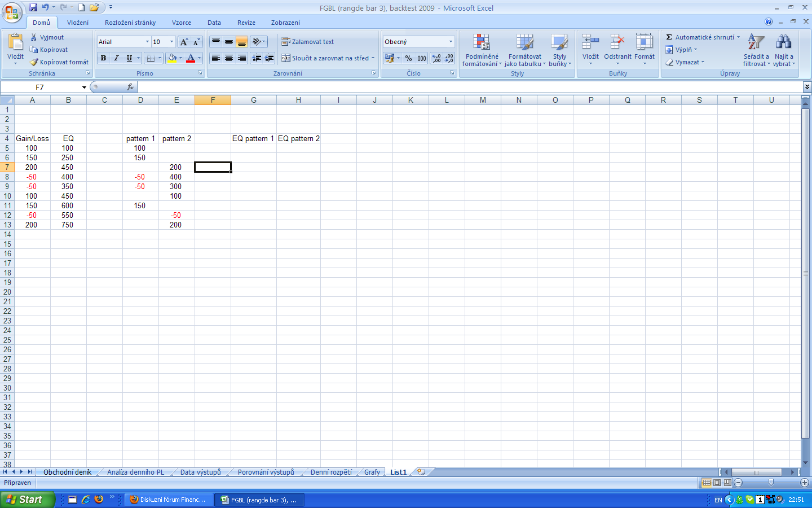Click 'Sloučit a zarovnat na střed' button
Image resolution: width=812 pixels, height=508 pixels.
[328, 58]
